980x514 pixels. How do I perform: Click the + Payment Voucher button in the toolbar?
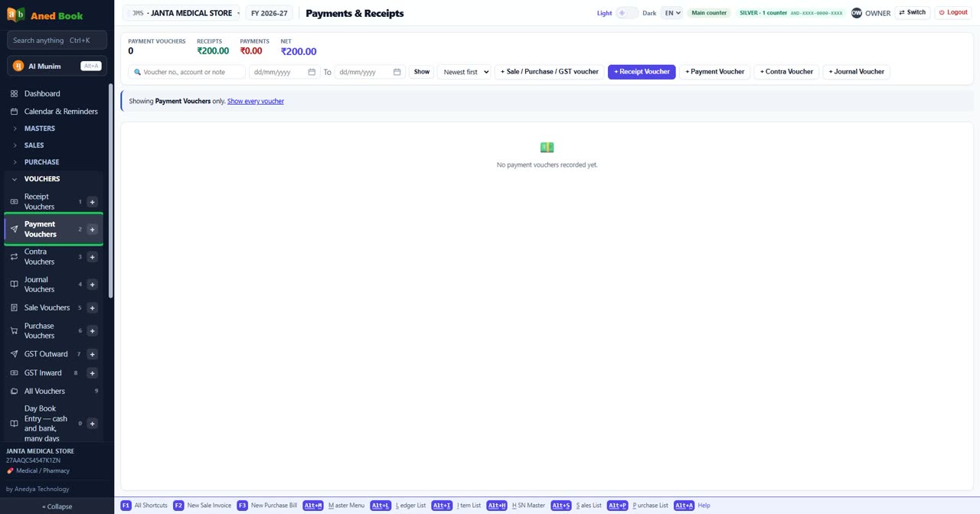715,72
